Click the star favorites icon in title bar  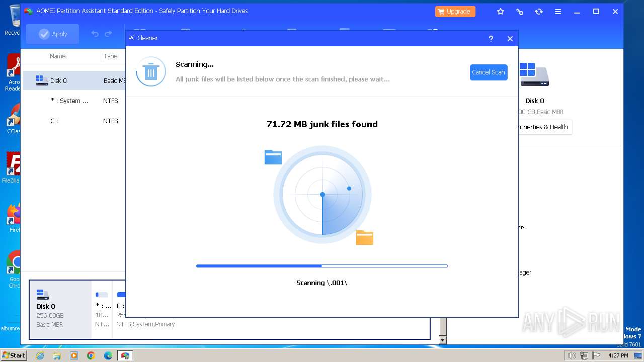[x=501, y=12]
